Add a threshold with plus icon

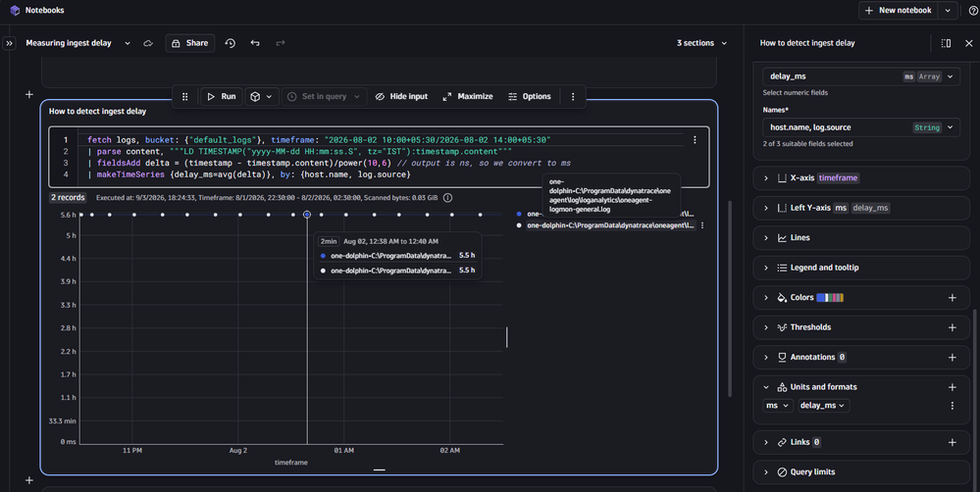(952, 327)
